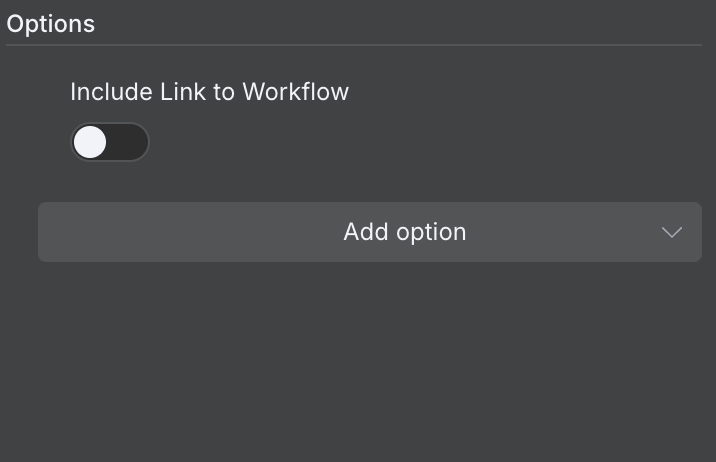Click the dark track of the workflow switch

(129, 142)
